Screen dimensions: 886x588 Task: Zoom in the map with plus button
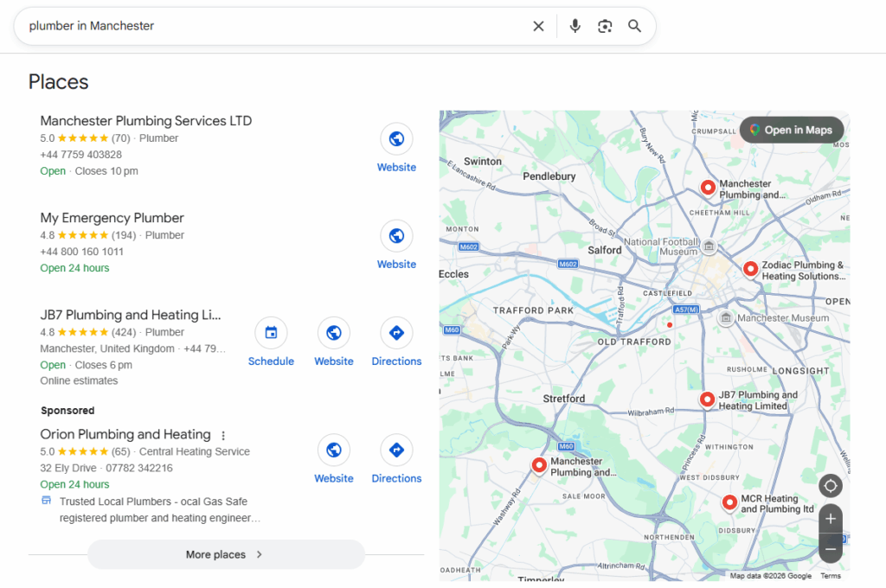tap(830, 519)
